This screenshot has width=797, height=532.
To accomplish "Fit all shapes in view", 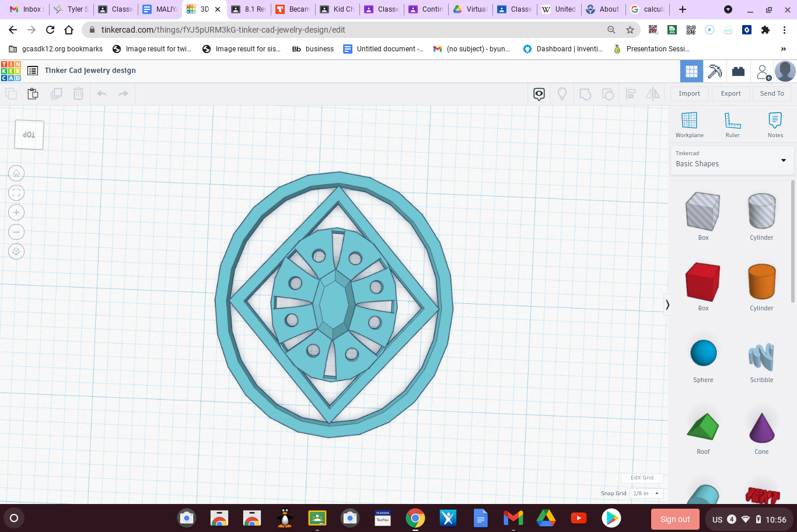I will (16, 192).
